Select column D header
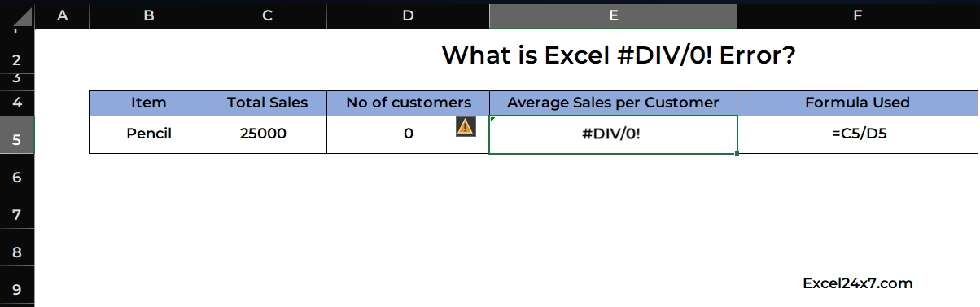 point(408,16)
